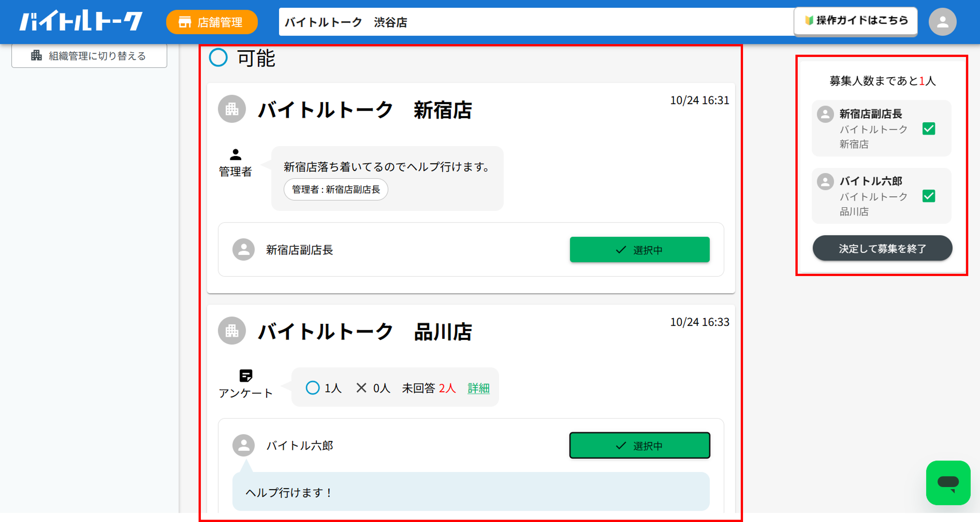Uncheck the 新宿店副店長 checkbox
The width and height of the screenshot is (980, 522).
[929, 129]
